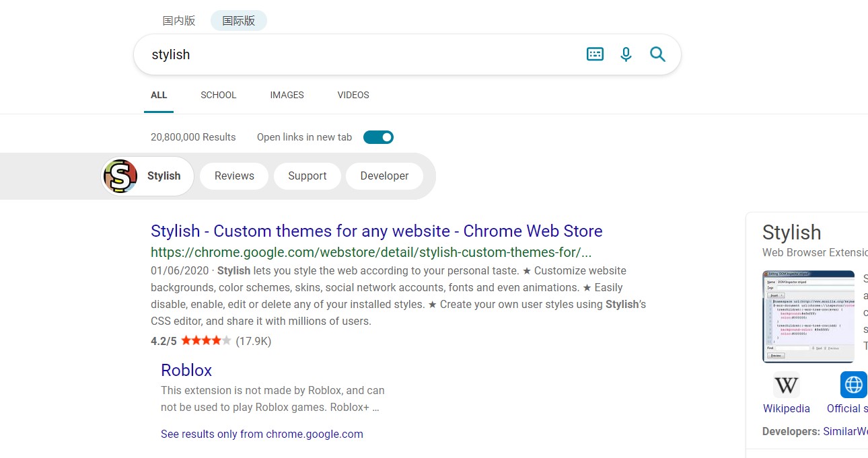The height and width of the screenshot is (458, 868).
Task: Click the blue globe official site icon
Action: point(853,385)
